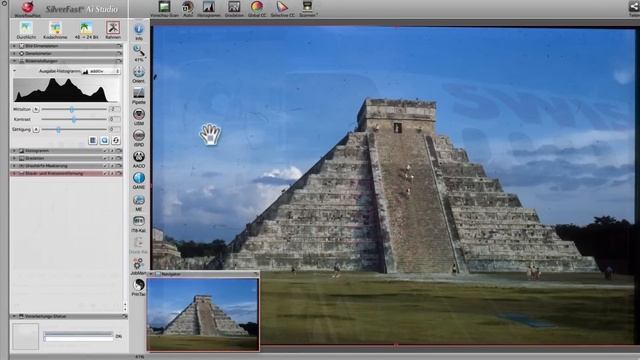
Task: Click grid button below Sättigung slider
Action: point(93,140)
